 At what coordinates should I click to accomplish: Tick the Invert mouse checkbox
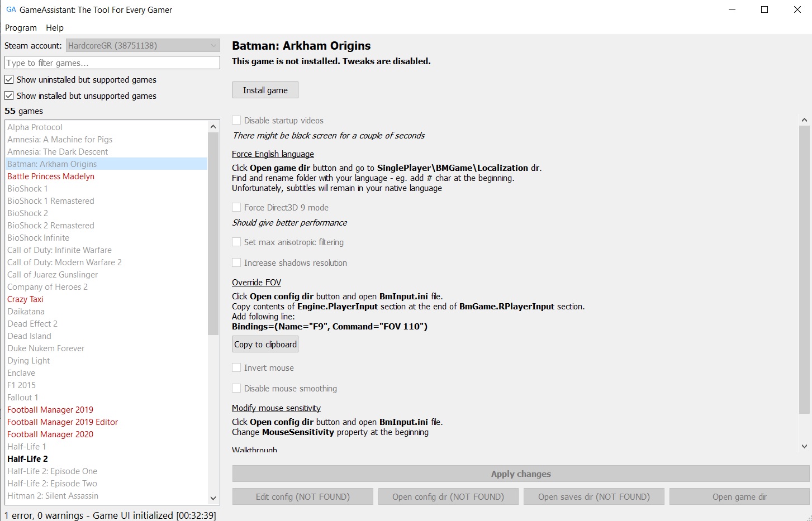236,367
